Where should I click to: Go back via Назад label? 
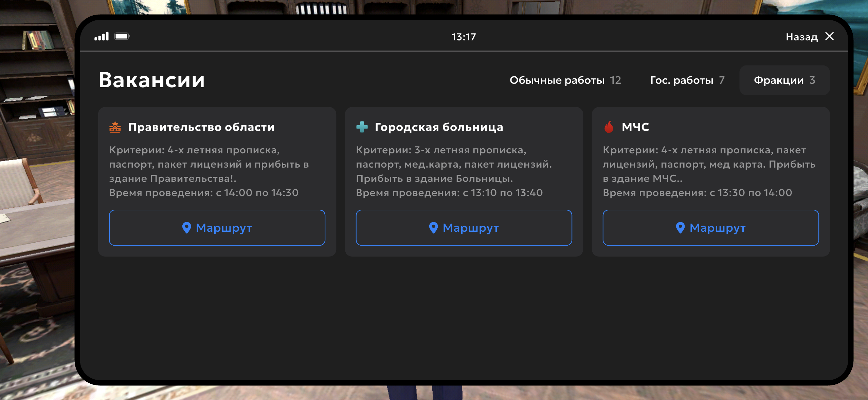tap(801, 37)
